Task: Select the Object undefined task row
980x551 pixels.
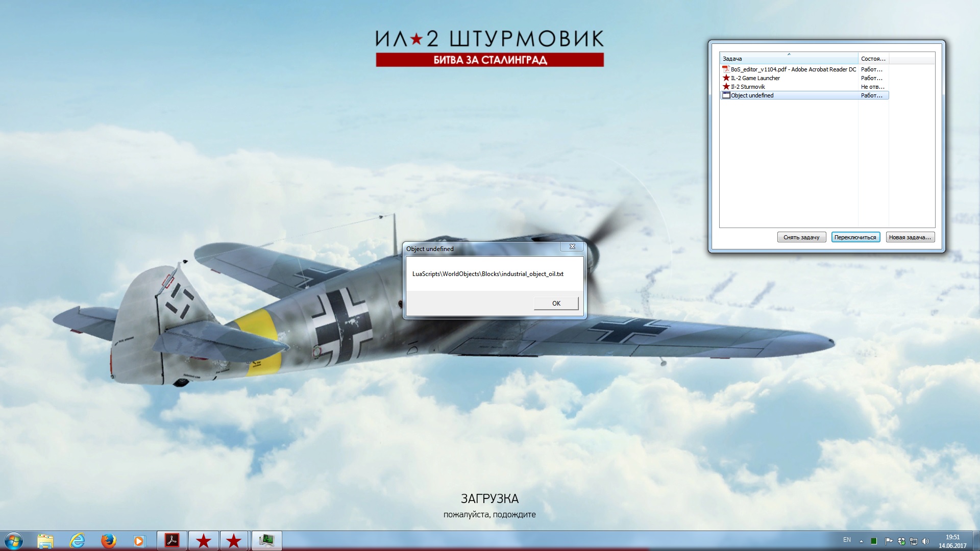Action: click(x=804, y=95)
